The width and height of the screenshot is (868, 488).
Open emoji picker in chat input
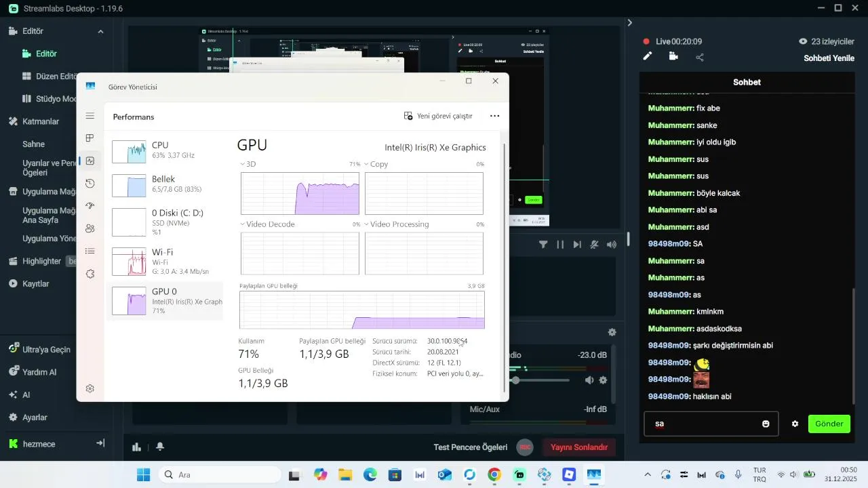click(x=766, y=424)
